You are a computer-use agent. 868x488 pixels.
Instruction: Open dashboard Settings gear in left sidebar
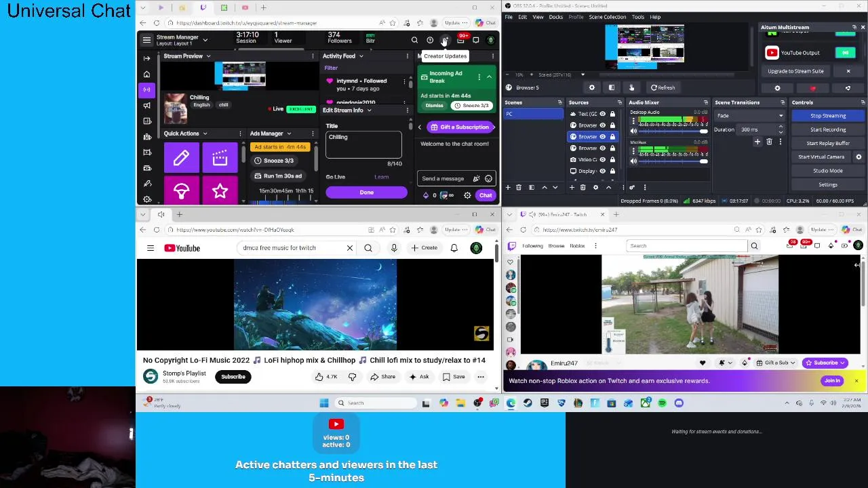[x=147, y=199]
